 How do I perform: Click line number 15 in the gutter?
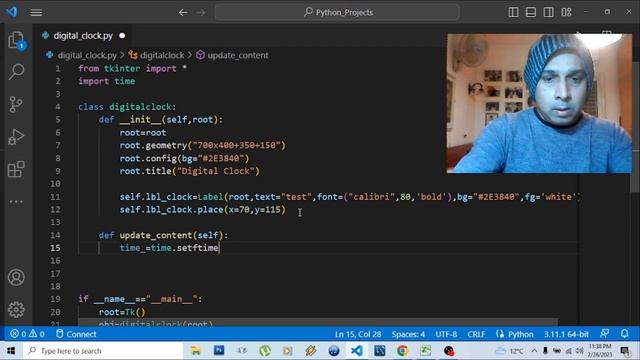point(55,248)
